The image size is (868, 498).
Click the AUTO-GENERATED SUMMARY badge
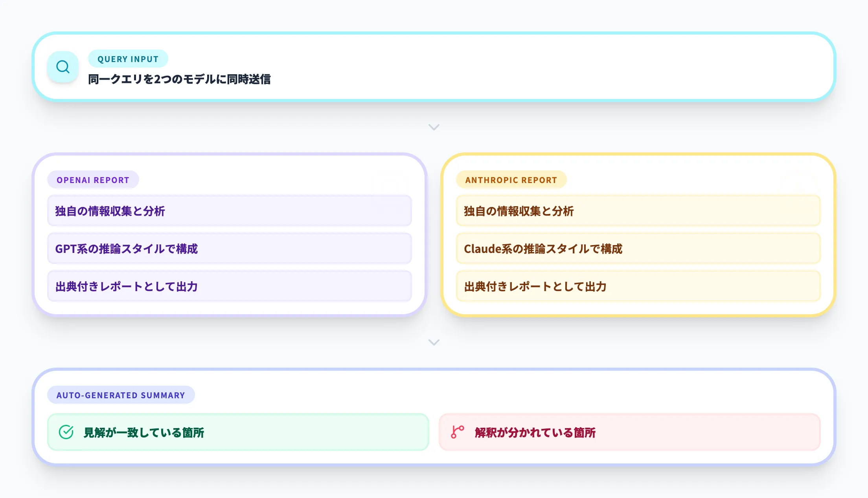tap(121, 395)
